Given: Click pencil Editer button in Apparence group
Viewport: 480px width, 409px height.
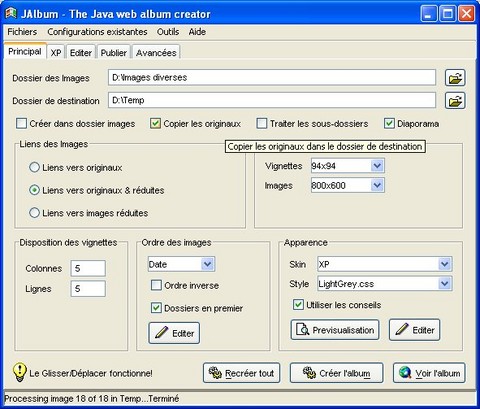Looking at the screenshot, I should (x=414, y=330).
